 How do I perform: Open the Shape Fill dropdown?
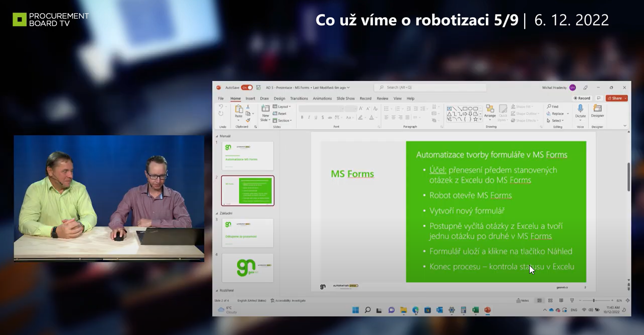pyautogui.click(x=521, y=107)
